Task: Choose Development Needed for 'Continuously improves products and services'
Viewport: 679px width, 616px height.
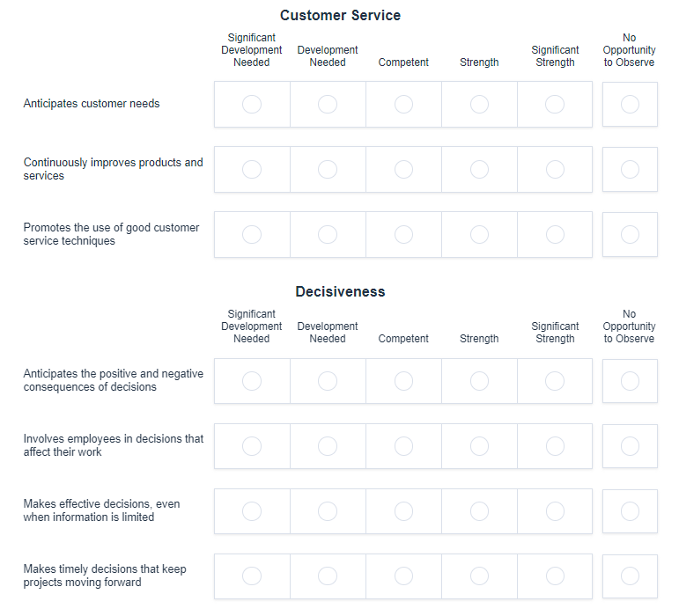Action: pos(328,170)
